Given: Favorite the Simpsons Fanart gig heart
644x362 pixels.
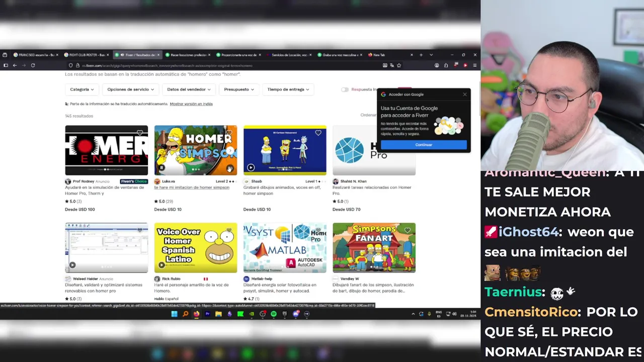Looking at the screenshot, I should tap(407, 230).
